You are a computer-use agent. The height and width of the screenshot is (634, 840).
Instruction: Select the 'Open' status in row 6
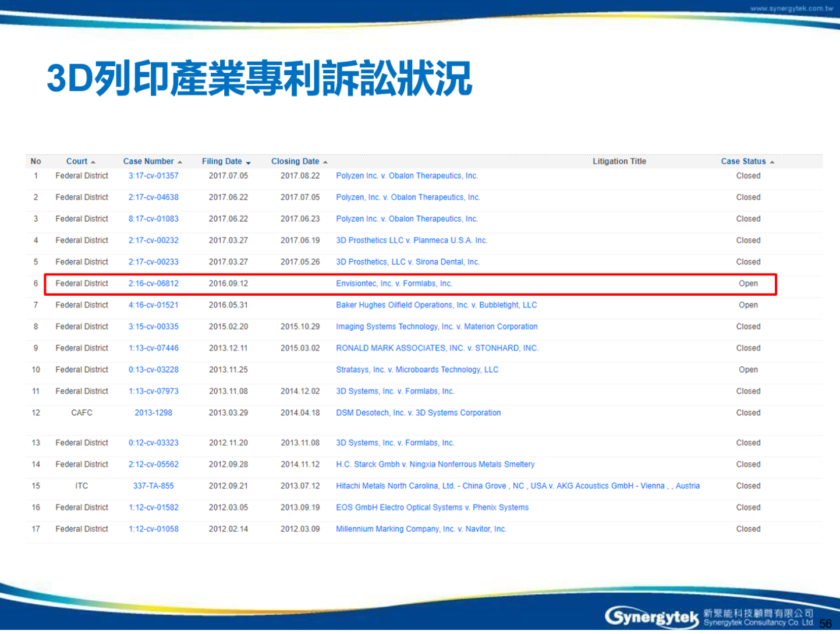pos(749,284)
